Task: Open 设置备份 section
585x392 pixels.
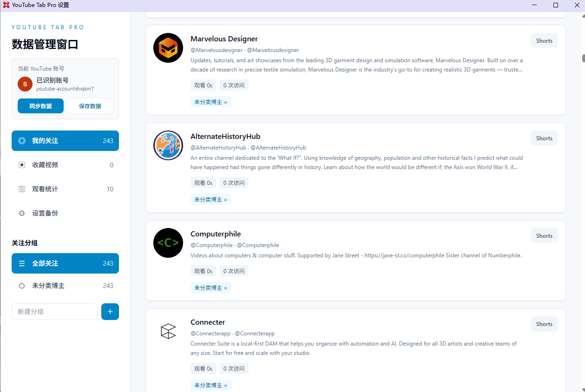Action: click(65, 213)
